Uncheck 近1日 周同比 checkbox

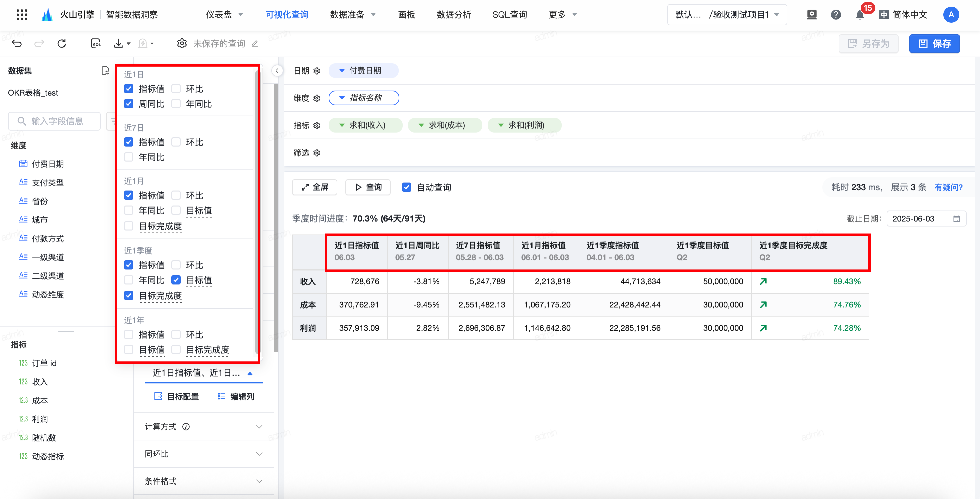click(129, 103)
